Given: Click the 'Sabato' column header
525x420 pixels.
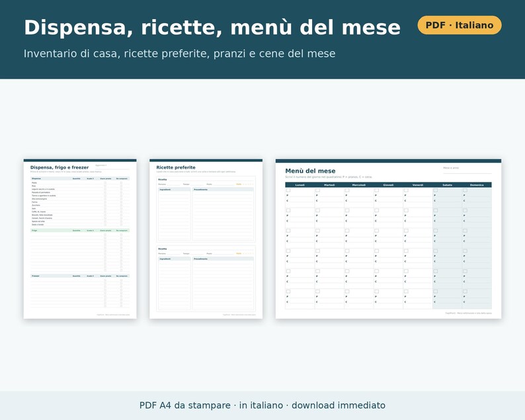Looking at the screenshot, I should click(448, 185).
